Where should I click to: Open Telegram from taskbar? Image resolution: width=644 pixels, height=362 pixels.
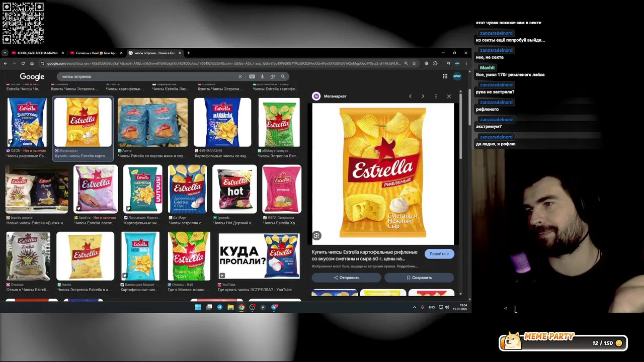coord(220,307)
